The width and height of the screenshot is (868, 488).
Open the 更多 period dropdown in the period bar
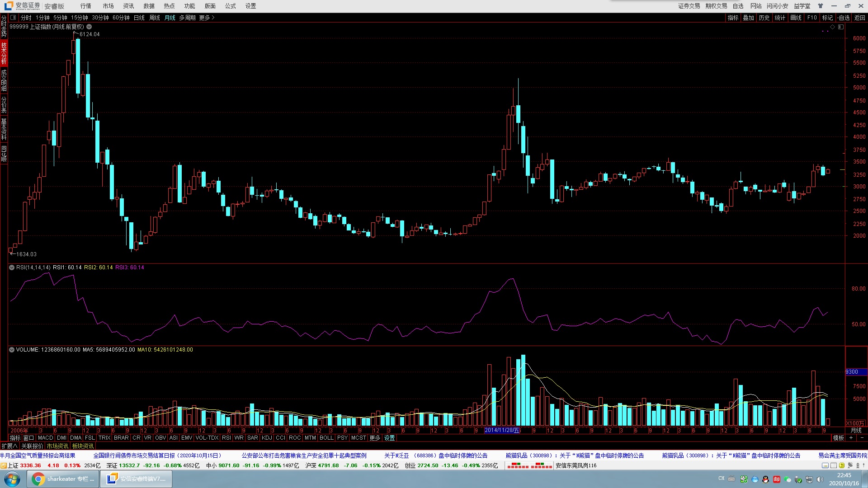pos(207,18)
